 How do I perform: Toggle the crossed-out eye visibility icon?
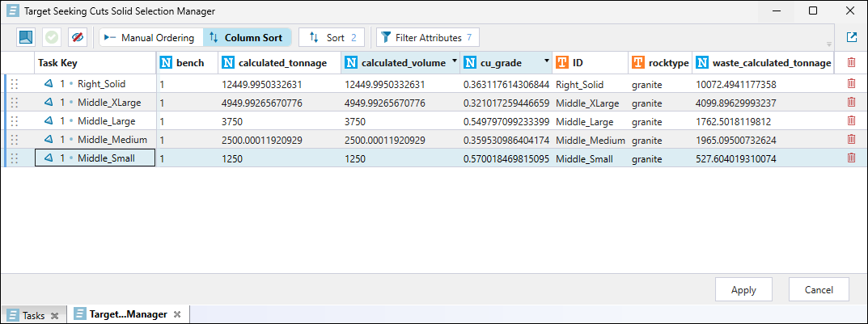coord(77,37)
